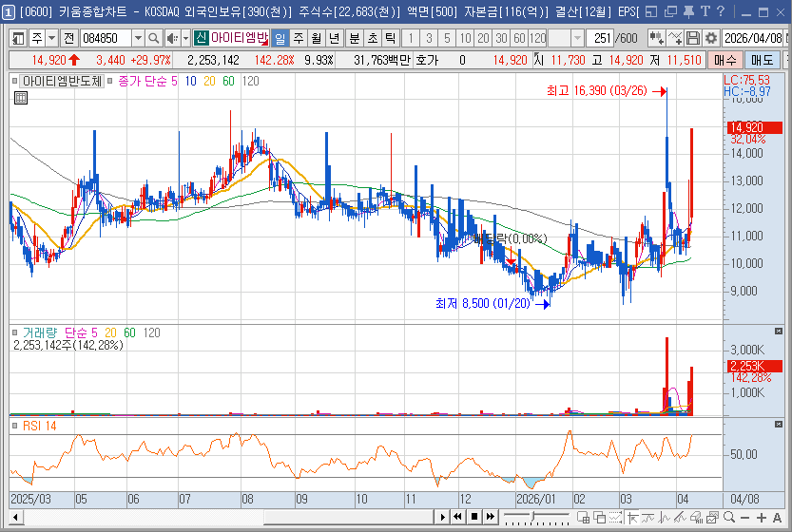Viewport: 792px width, 532px height.
Task: Pin the window with the pushpin icon
Action: pyautogui.click(x=688, y=11)
